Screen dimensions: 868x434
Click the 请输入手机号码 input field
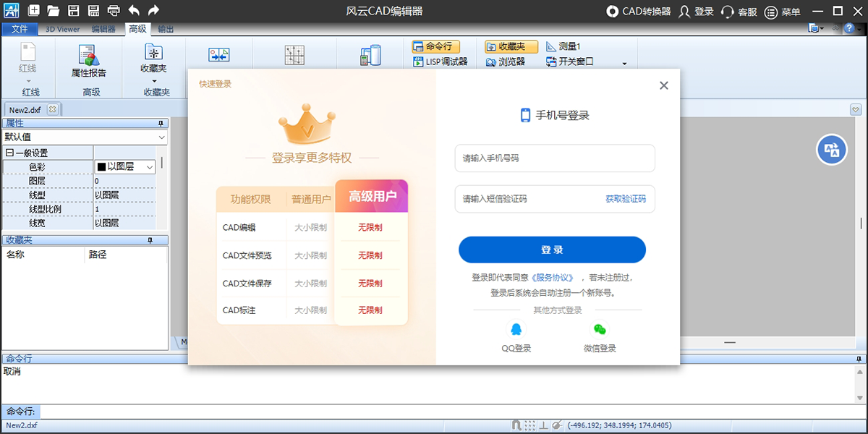[554, 158]
